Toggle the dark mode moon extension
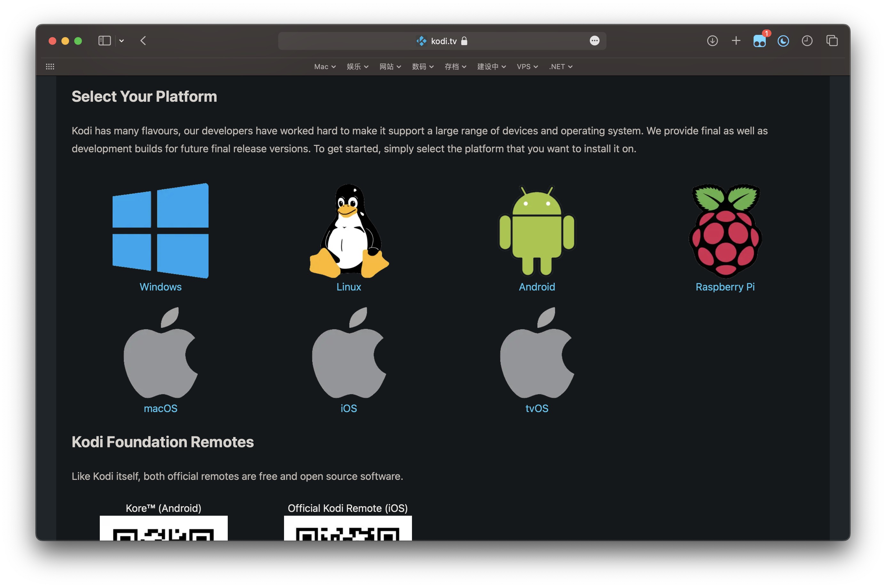The height and width of the screenshot is (588, 886). pyautogui.click(x=783, y=41)
